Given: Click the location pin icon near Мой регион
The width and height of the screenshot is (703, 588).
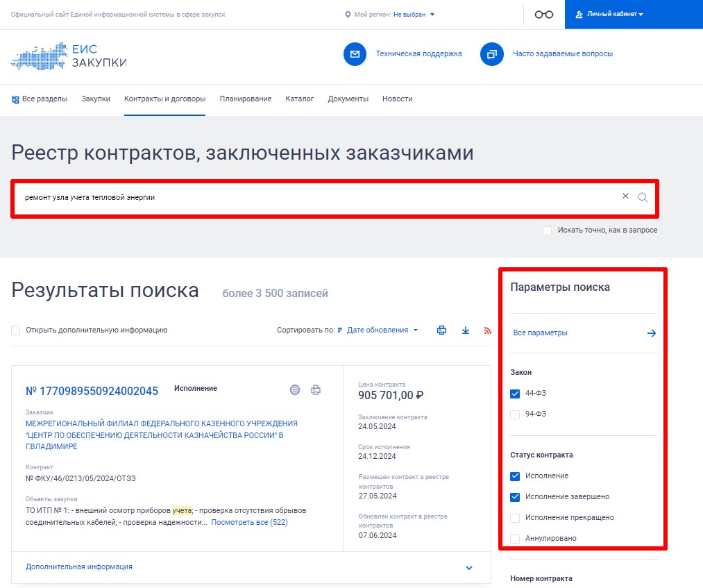Looking at the screenshot, I should pyautogui.click(x=348, y=15).
